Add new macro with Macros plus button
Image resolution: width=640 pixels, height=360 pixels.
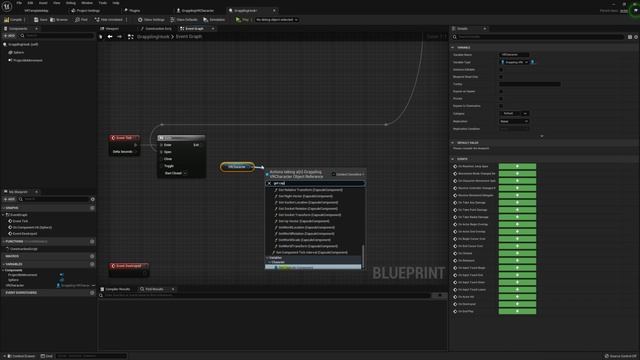click(92, 256)
